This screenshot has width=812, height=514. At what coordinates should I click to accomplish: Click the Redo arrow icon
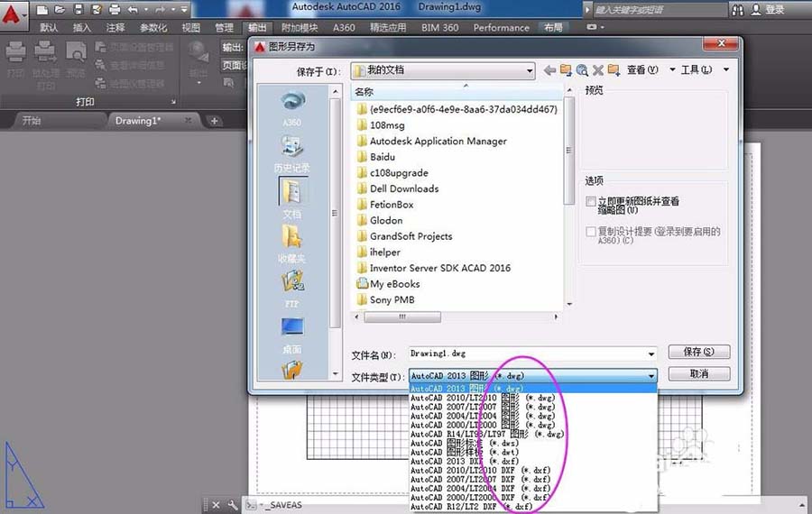[x=160, y=9]
